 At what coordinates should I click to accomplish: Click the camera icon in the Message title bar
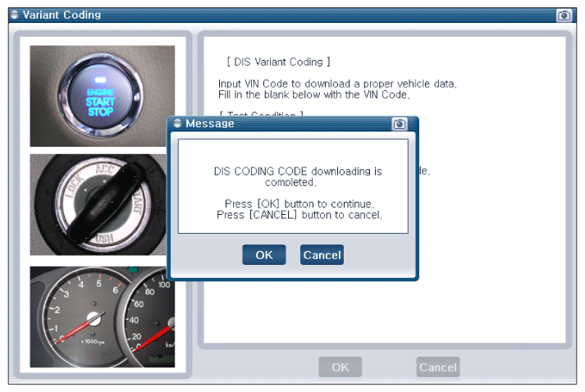400,124
